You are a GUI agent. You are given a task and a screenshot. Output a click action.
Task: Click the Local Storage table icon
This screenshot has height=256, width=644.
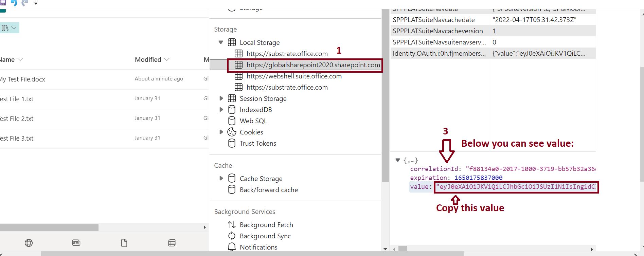point(232,42)
